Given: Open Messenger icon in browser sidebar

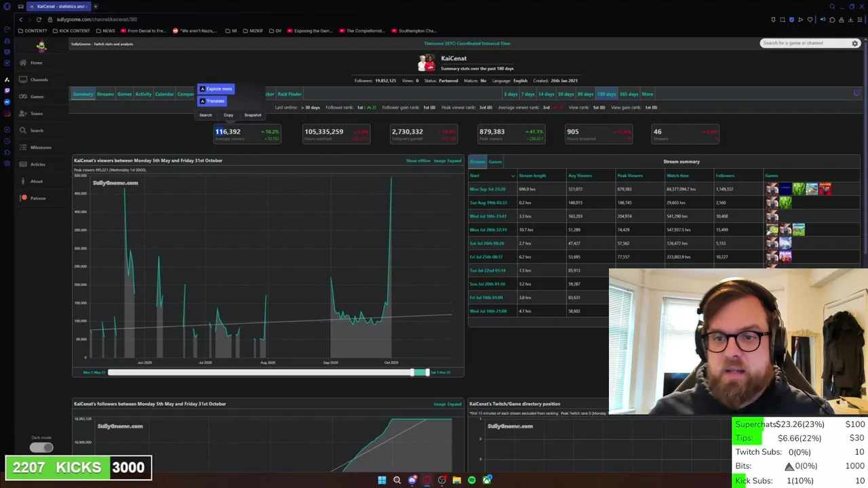Looking at the screenshot, I should (x=7, y=102).
